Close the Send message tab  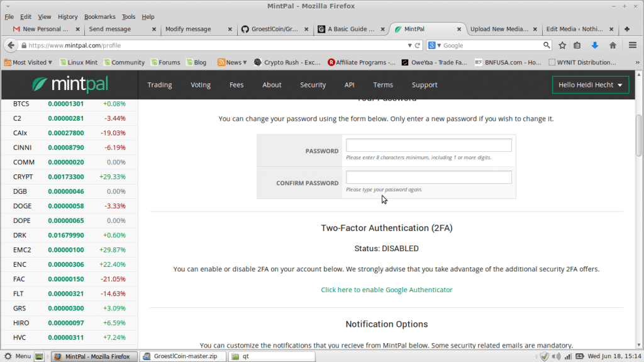pos(154,29)
